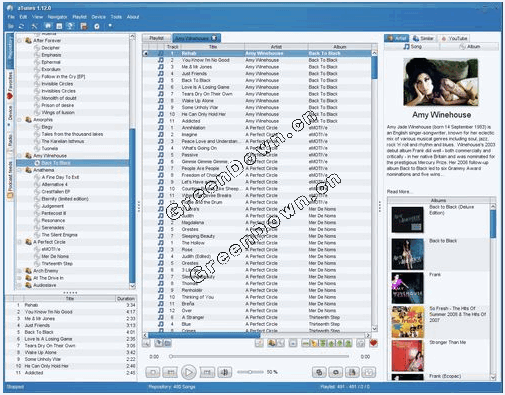Screen dimensions: 505x395
Task: Sort by Duration column header
Action: click(x=126, y=298)
